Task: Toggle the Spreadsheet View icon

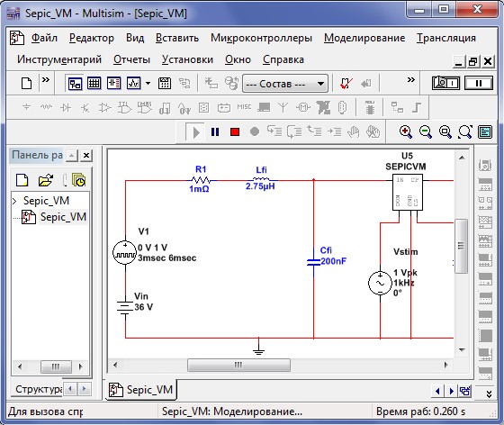Action: click(94, 84)
